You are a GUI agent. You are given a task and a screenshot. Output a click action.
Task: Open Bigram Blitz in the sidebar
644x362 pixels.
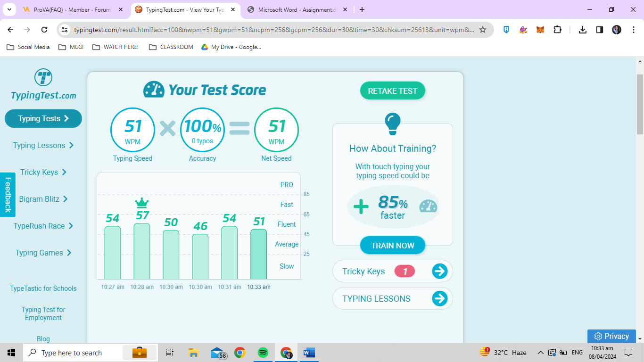(43, 199)
